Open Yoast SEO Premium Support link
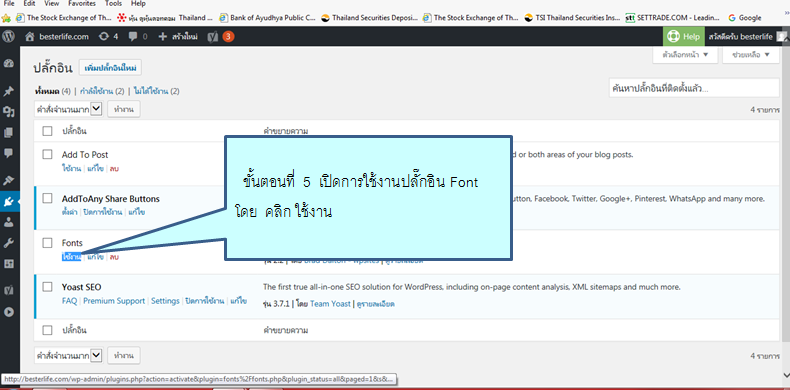 point(114,301)
